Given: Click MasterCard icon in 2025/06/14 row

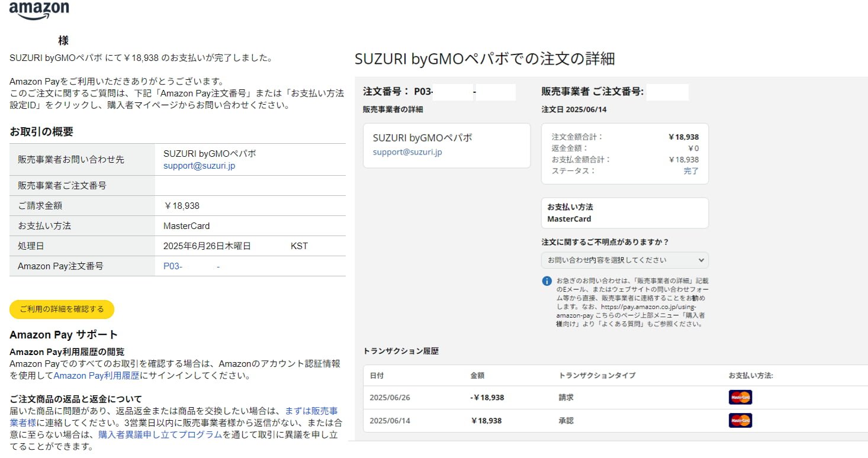Looking at the screenshot, I should coord(740,421).
